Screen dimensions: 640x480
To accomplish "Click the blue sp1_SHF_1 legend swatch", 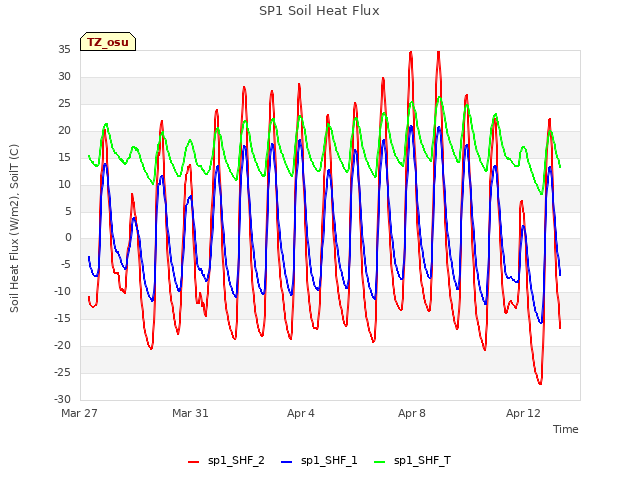I will pos(287,462).
